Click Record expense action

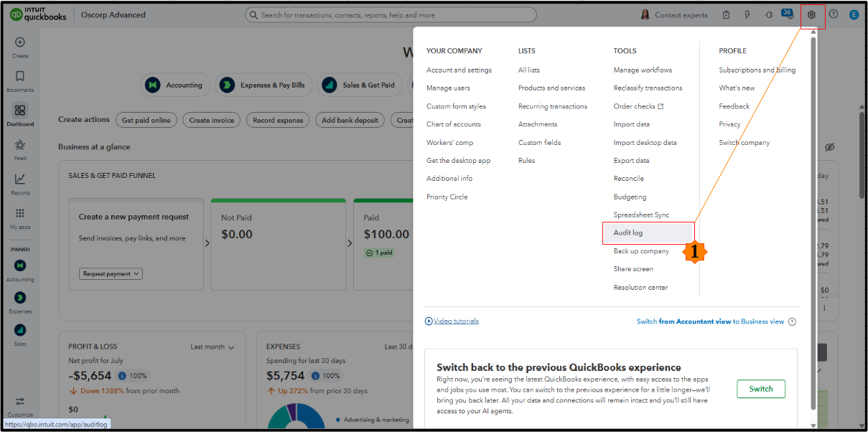(x=278, y=120)
